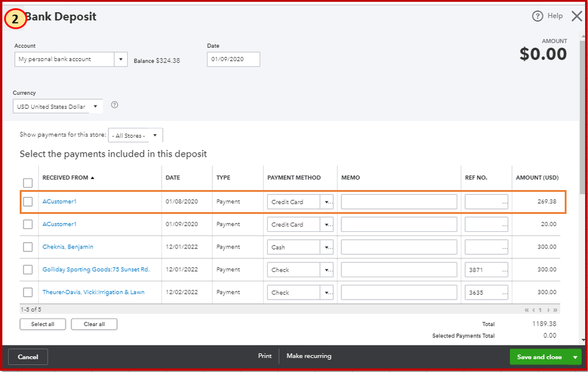Click the REF NO. column header
The image size is (588, 372).
coord(476,178)
